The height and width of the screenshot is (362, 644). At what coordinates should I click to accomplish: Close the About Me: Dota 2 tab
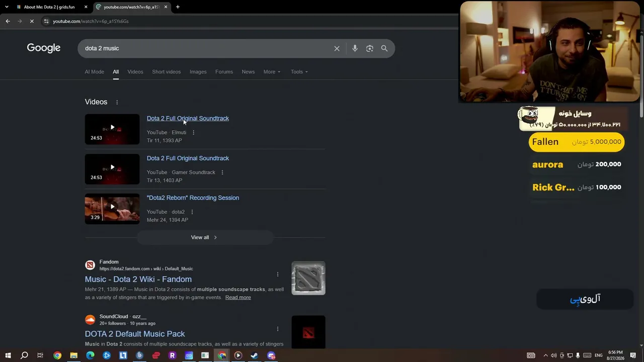86,7
